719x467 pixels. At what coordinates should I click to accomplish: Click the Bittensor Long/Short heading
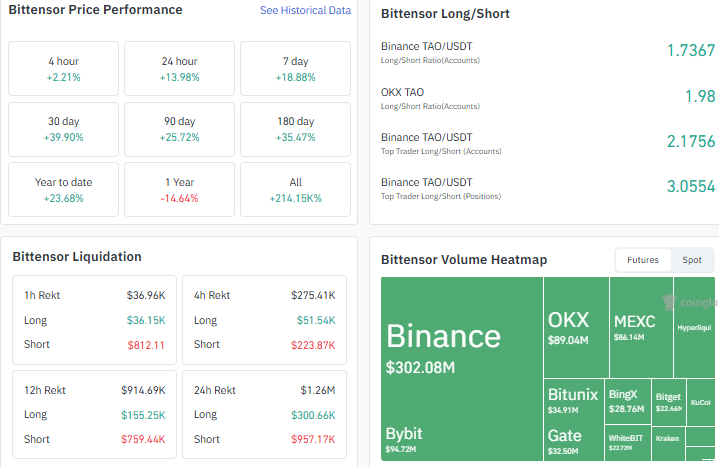445,14
